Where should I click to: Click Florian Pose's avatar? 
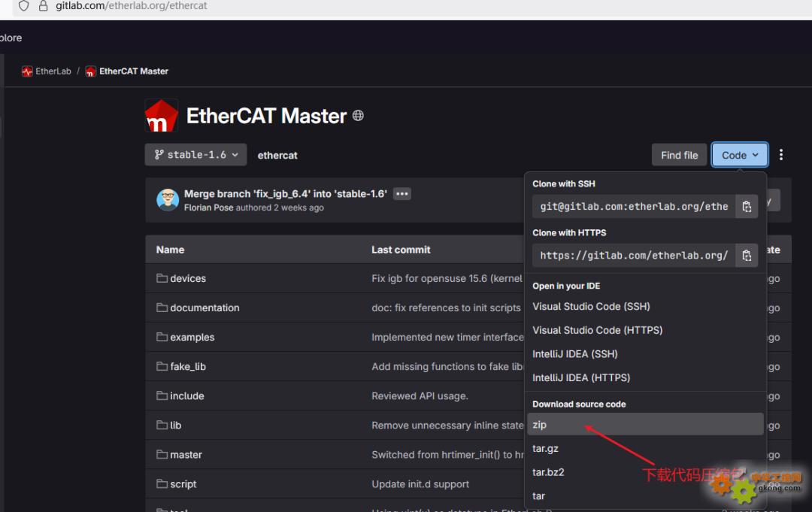click(x=168, y=200)
